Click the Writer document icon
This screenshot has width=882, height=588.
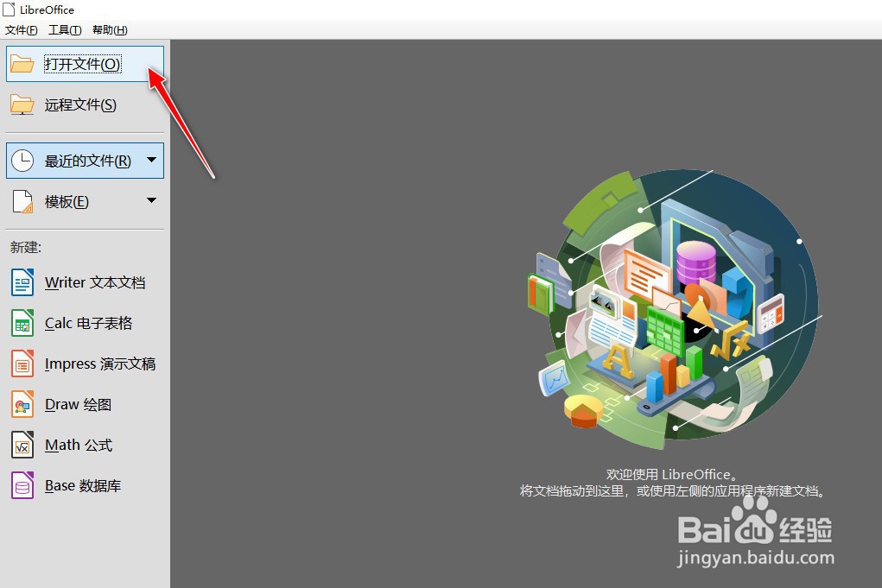point(22,282)
